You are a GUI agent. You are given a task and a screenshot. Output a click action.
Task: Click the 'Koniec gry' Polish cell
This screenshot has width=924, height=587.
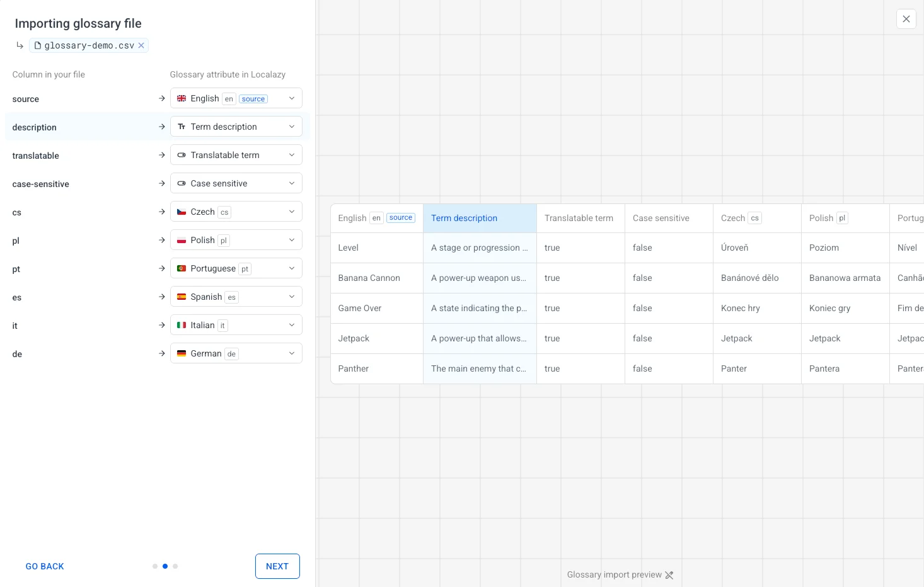(845, 308)
